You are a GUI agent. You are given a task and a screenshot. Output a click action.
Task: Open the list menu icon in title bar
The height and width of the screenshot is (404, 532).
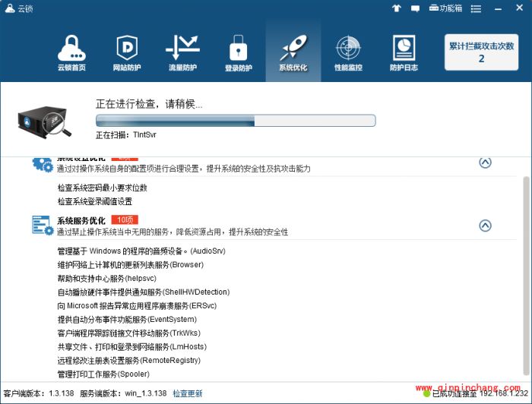point(476,9)
